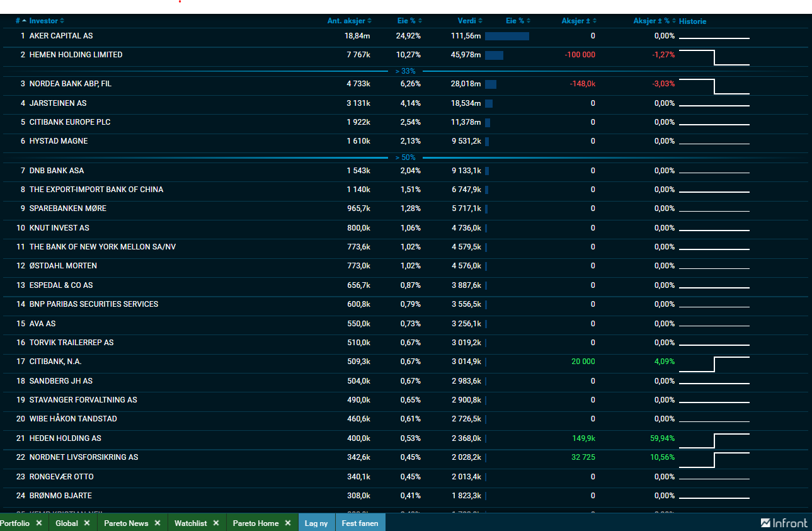The height and width of the screenshot is (531, 812).
Task: Select the AKER CAPITAL AS row
Action: [405, 36]
